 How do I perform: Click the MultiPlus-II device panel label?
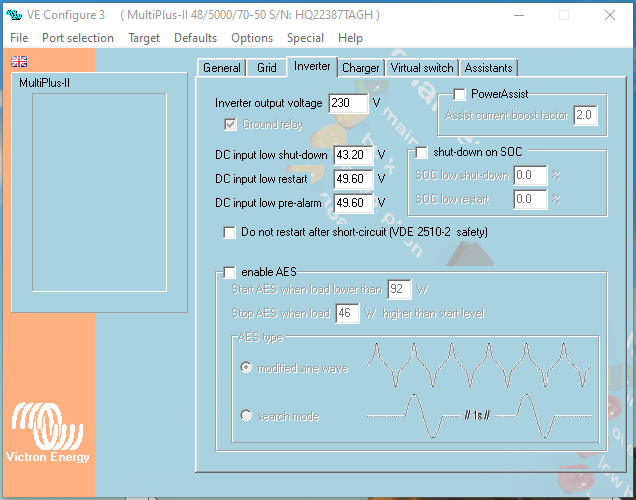tap(45, 83)
